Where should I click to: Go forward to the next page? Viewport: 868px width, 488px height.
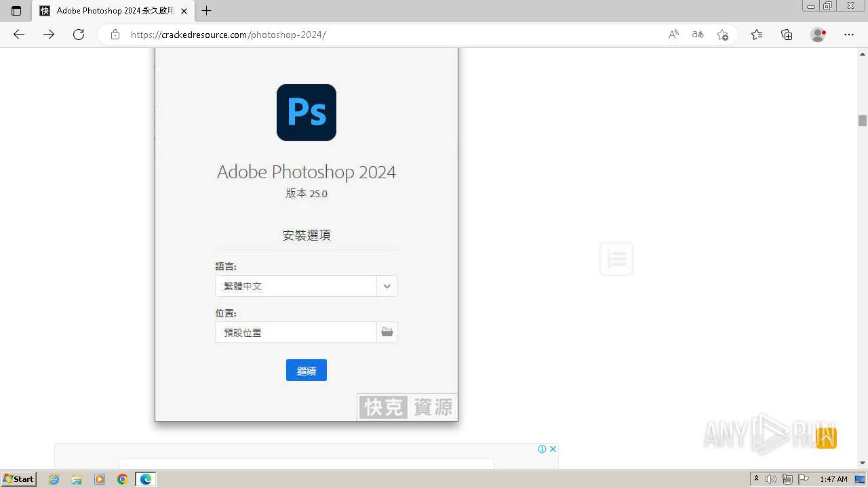point(49,35)
